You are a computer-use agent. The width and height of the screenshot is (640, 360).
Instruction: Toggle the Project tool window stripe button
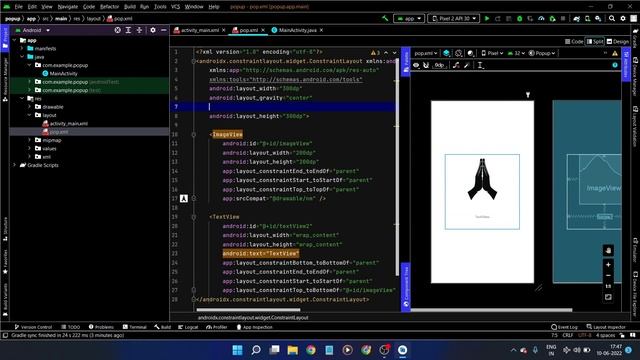pyautogui.click(x=5, y=38)
